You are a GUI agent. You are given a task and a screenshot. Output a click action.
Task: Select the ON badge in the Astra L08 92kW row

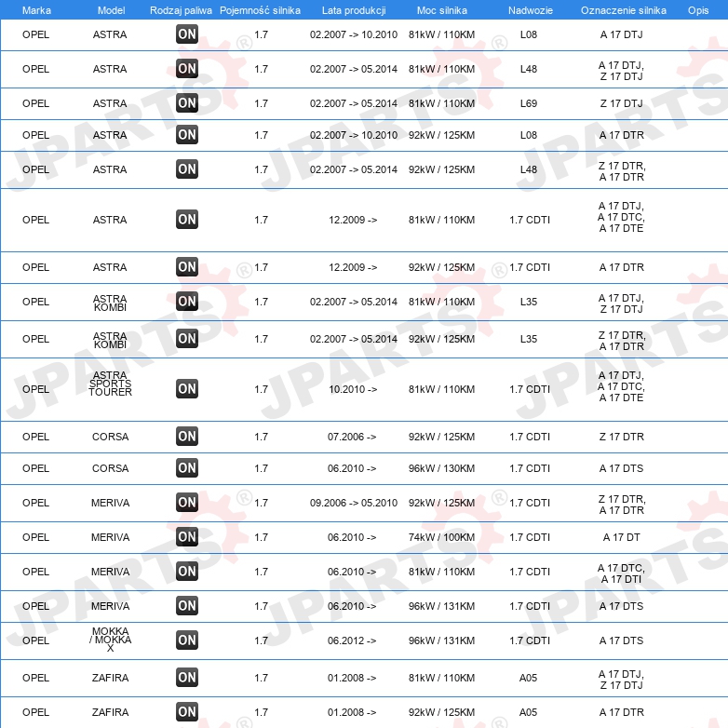pos(187,135)
